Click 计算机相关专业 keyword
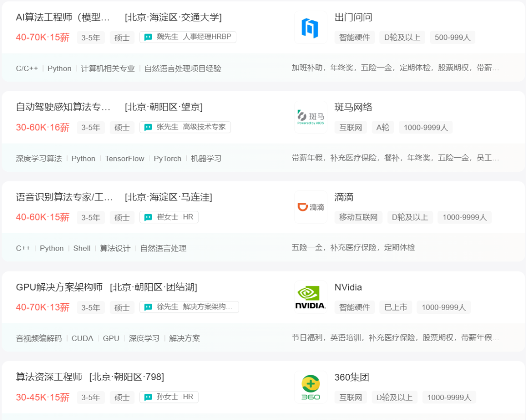This screenshot has width=526, height=420. [108, 69]
